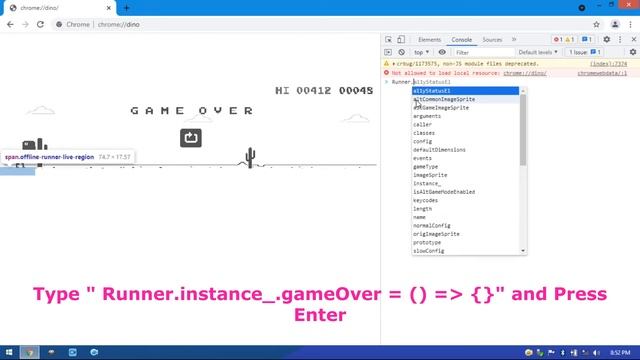Screen dimensions: 640x360
Task: Pick normalConfig suggestion
Action: (x=465, y=225)
